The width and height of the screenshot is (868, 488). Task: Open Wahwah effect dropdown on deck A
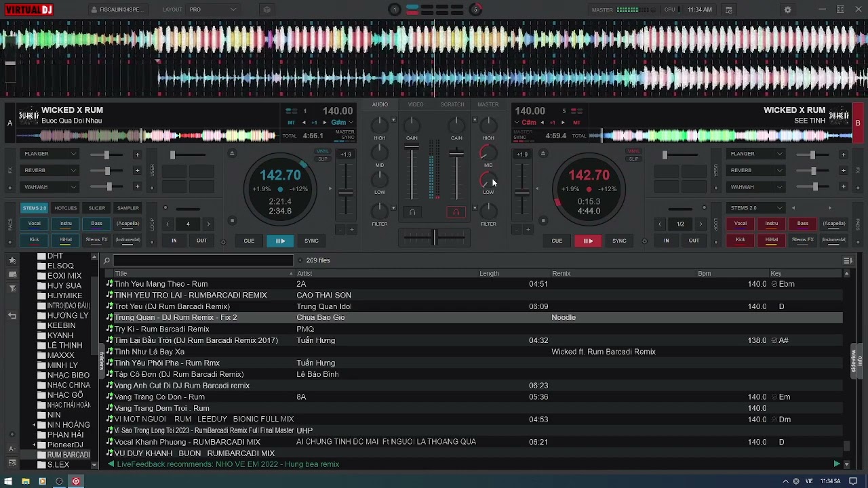(x=50, y=186)
